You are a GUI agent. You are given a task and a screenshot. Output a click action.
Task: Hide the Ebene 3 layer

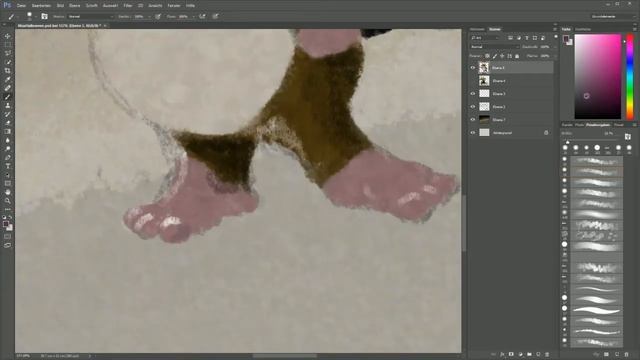click(473, 94)
